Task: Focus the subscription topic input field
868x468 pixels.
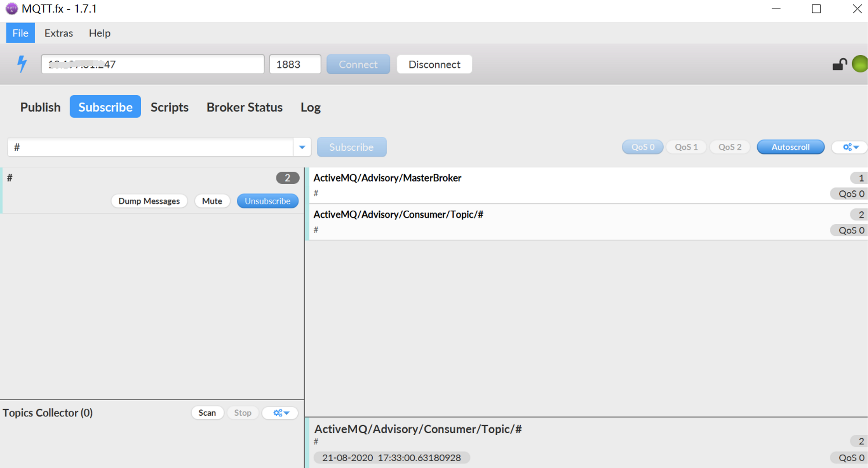Action: coord(150,147)
